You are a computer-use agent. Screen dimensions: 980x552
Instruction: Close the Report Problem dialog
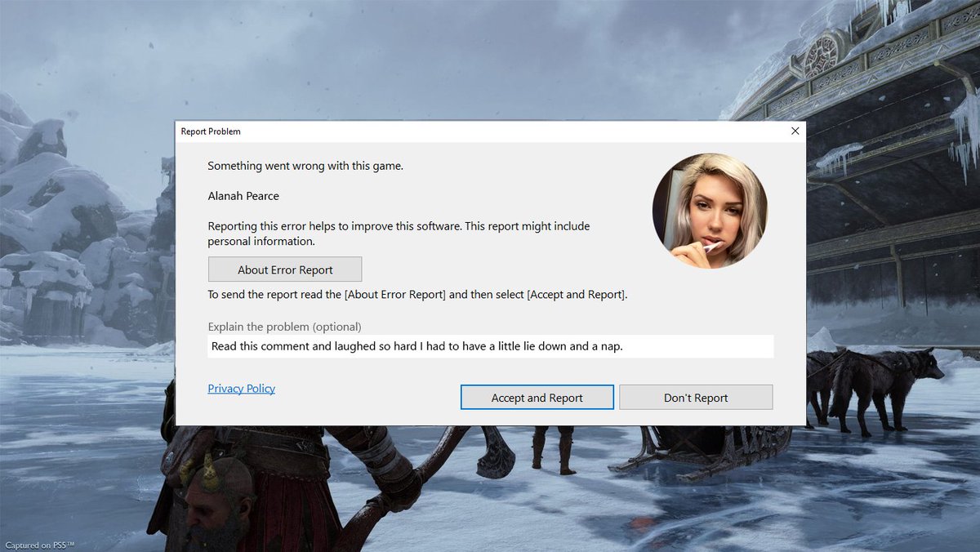(x=795, y=131)
